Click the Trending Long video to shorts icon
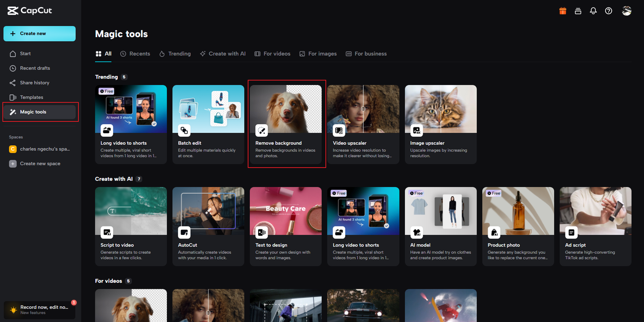 tap(107, 131)
